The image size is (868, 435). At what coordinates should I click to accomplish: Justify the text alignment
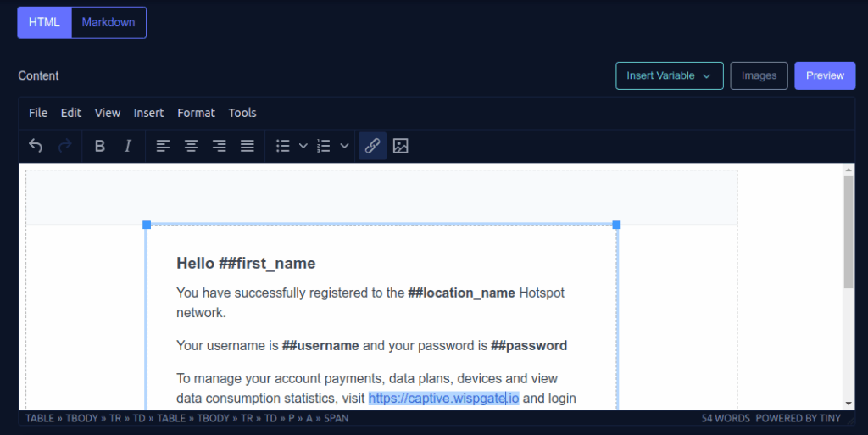tap(248, 146)
